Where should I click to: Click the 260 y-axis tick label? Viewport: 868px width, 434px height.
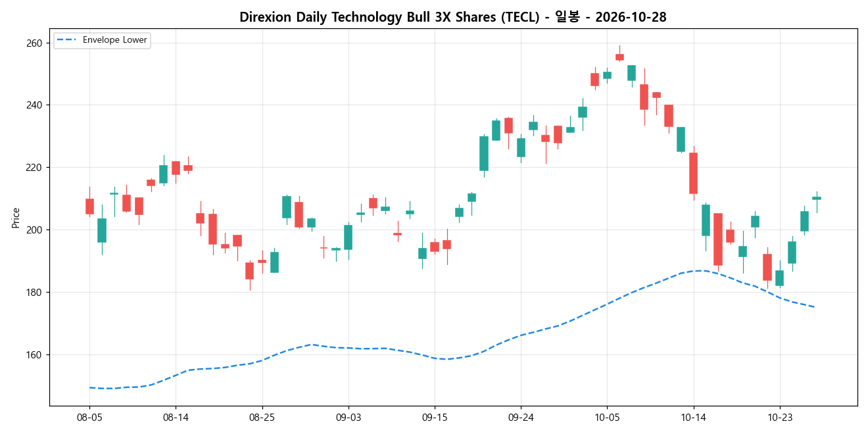34,43
